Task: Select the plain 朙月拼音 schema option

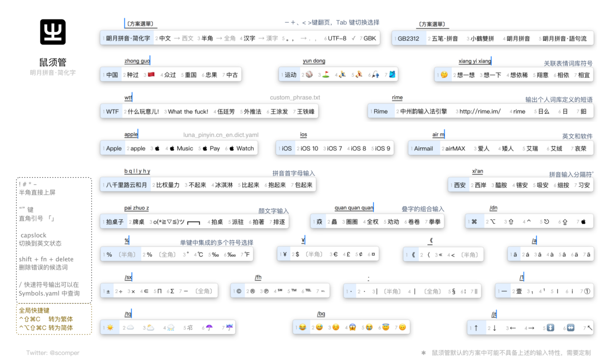Action: pyautogui.click(x=518, y=39)
